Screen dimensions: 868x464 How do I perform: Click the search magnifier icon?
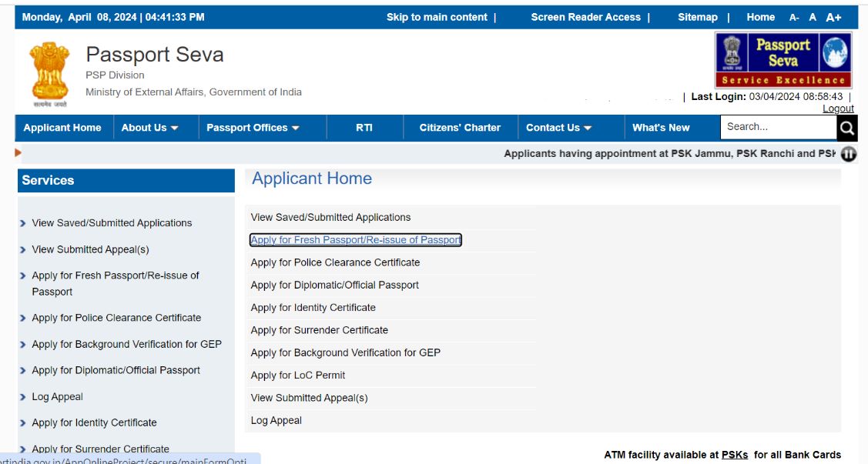tap(846, 128)
